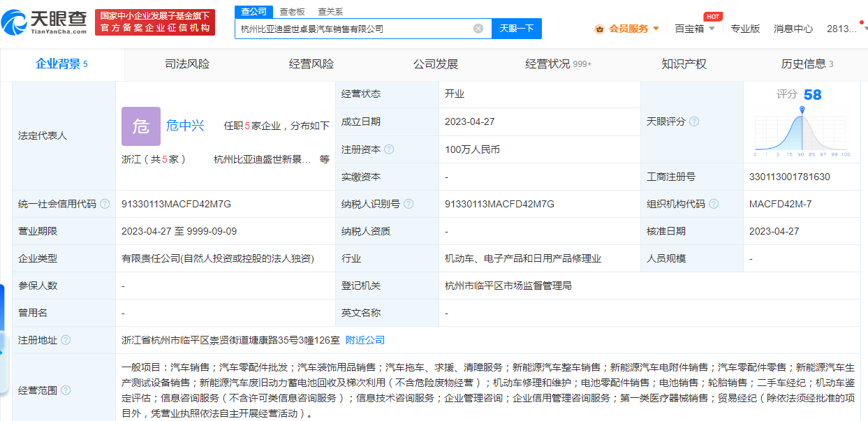Viewport: 868px width, 421px height.
Task: Expand the 百宝箱 dropdown
Action: (x=712, y=29)
